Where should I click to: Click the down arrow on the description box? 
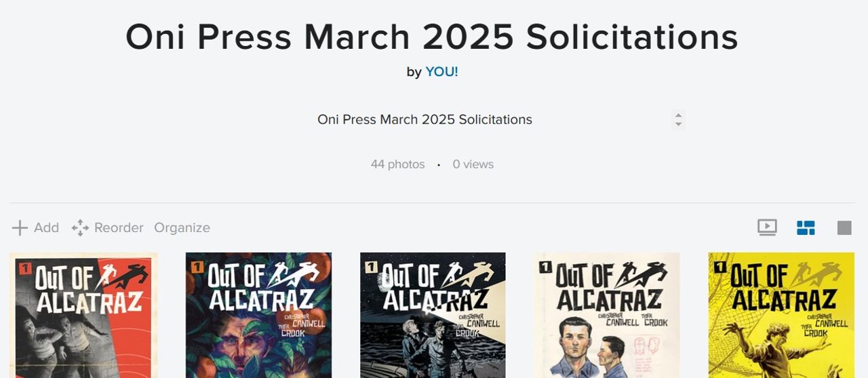click(678, 125)
